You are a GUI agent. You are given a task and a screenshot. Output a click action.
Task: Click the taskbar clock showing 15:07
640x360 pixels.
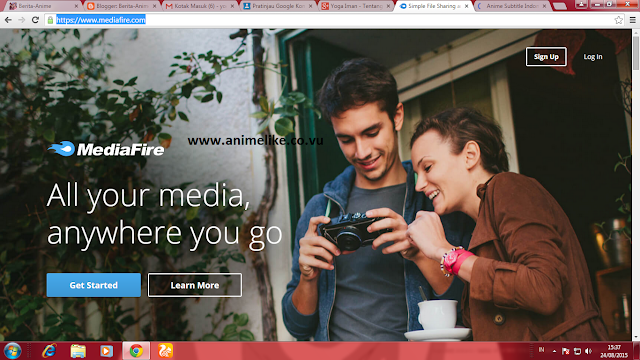click(614, 351)
